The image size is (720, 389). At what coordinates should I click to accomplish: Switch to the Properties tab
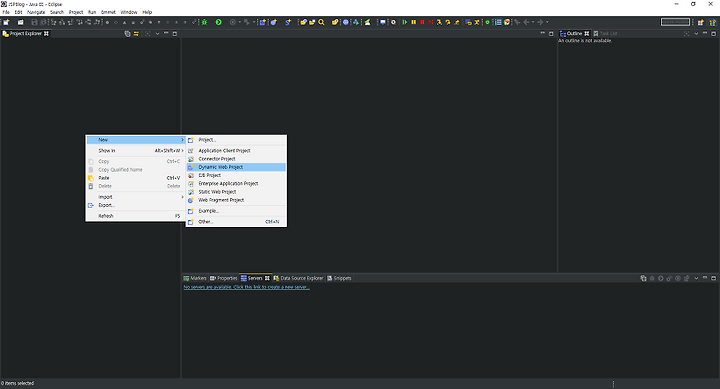[x=224, y=278]
